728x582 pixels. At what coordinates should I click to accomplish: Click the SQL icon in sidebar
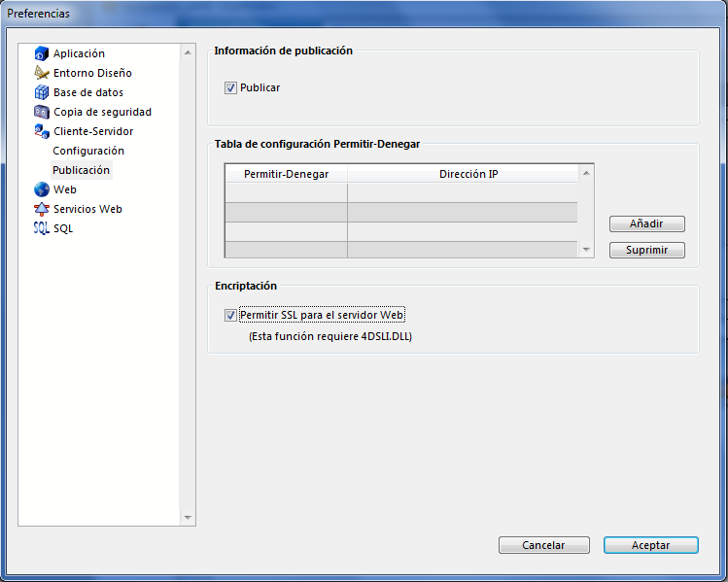(x=42, y=228)
